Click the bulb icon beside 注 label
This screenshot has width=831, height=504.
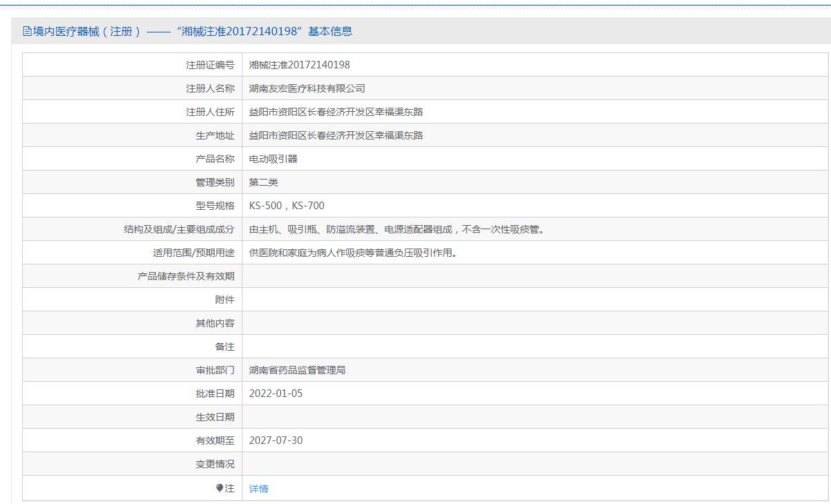[x=220, y=488]
